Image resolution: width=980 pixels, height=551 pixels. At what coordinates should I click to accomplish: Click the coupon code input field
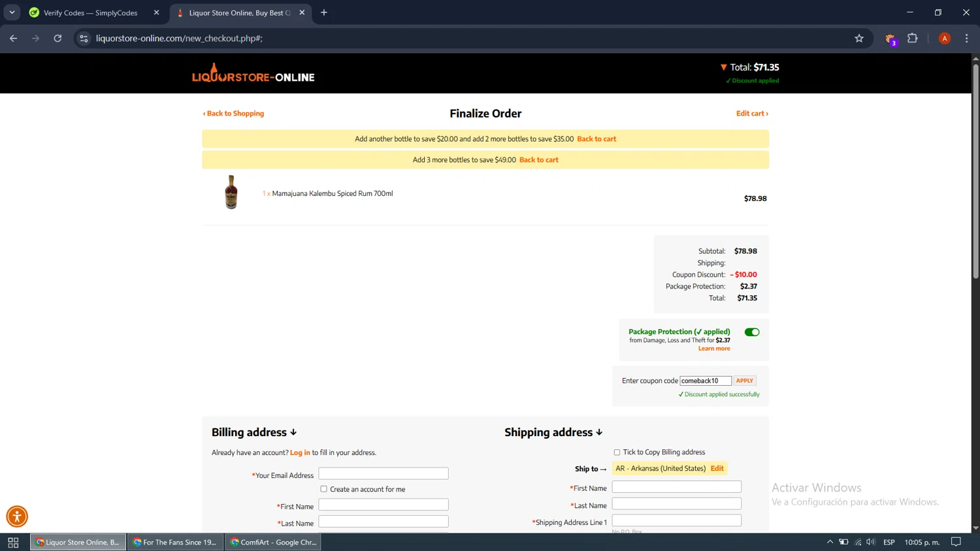[x=706, y=381]
